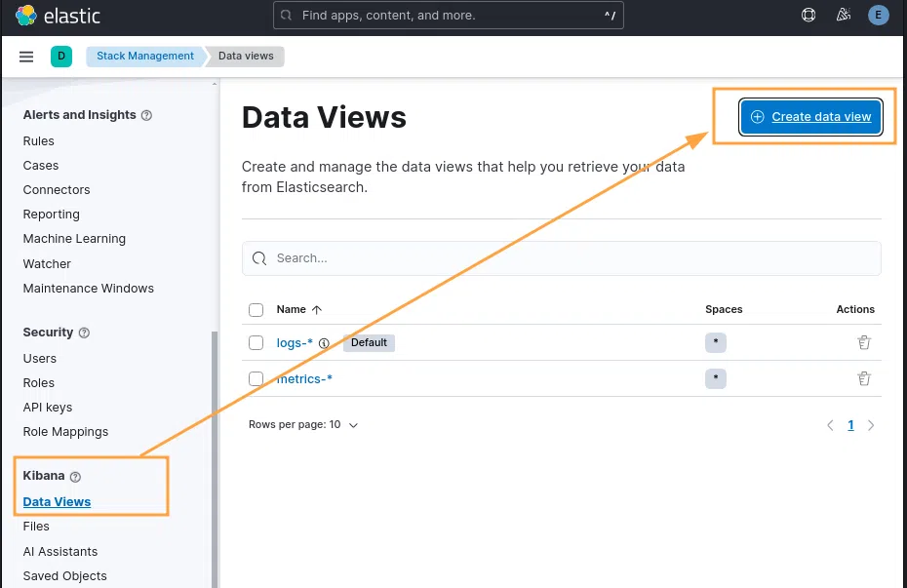Delete the logs-* data view

863,342
